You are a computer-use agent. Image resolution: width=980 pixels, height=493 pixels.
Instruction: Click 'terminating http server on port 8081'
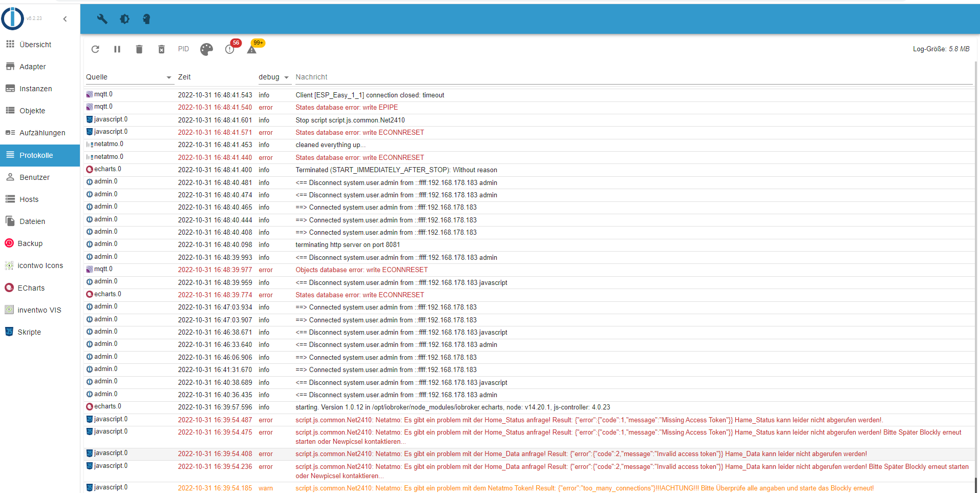click(348, 245)
